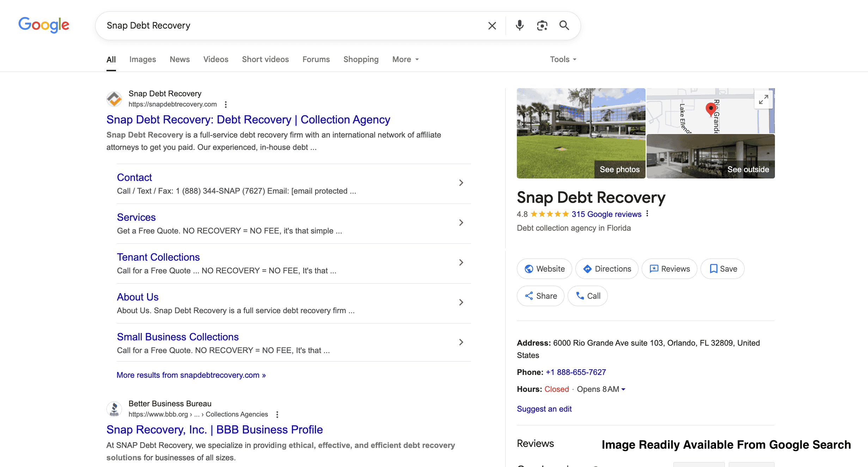Click the Reviews button
This screenshot has width=868, height=467.
(x=669, y=269)
